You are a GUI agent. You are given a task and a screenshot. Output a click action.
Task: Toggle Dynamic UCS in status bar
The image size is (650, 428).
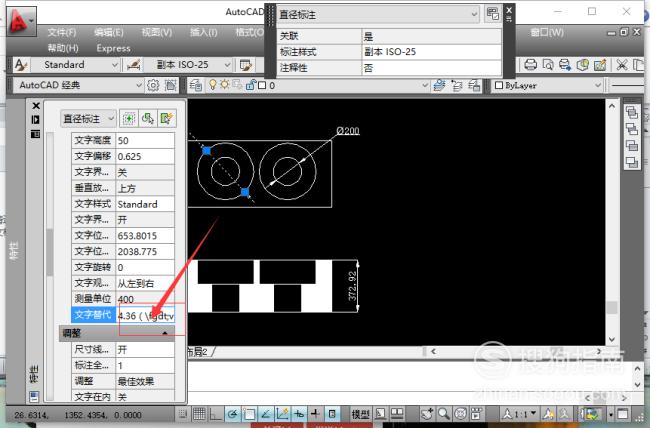coord(282,414)
